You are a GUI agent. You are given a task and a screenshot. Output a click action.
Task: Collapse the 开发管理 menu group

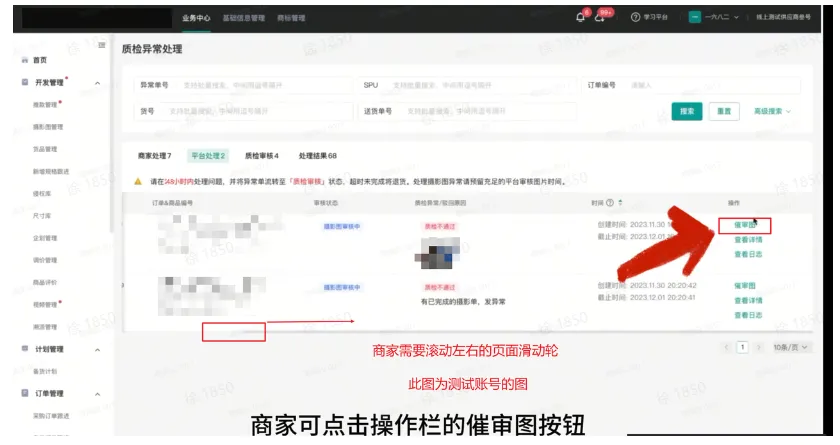pyautogui.click(x=98, y=83)
